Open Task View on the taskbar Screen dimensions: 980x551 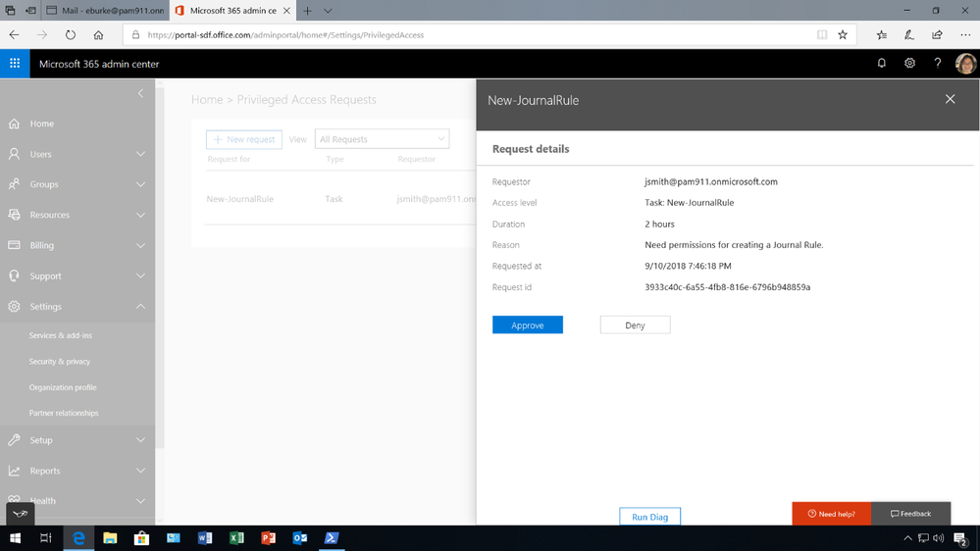click(x=46, y=538)
